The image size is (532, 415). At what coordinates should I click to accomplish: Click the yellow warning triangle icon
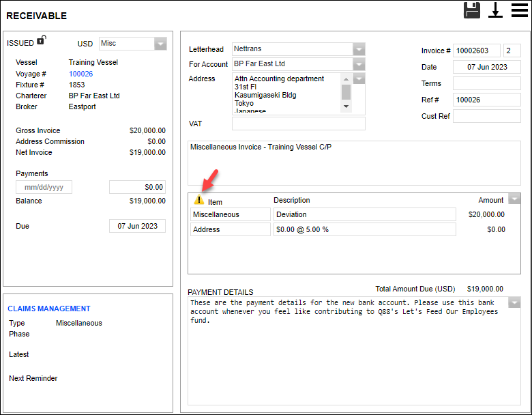pos(199,201)
